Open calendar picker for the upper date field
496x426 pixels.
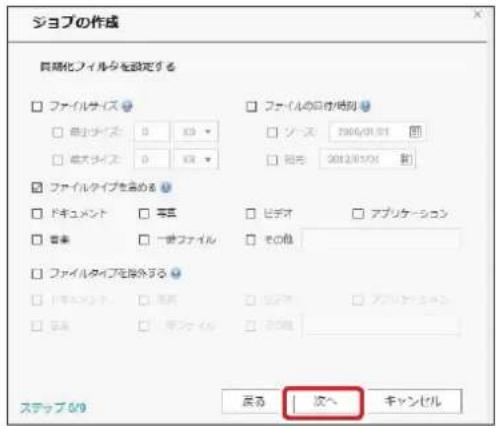click(415, 132)
